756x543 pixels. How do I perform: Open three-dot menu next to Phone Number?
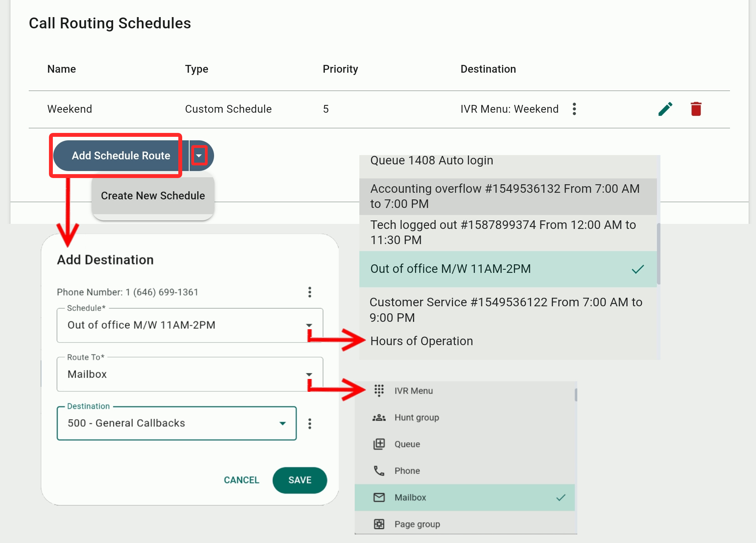click(x=310, y=292)
